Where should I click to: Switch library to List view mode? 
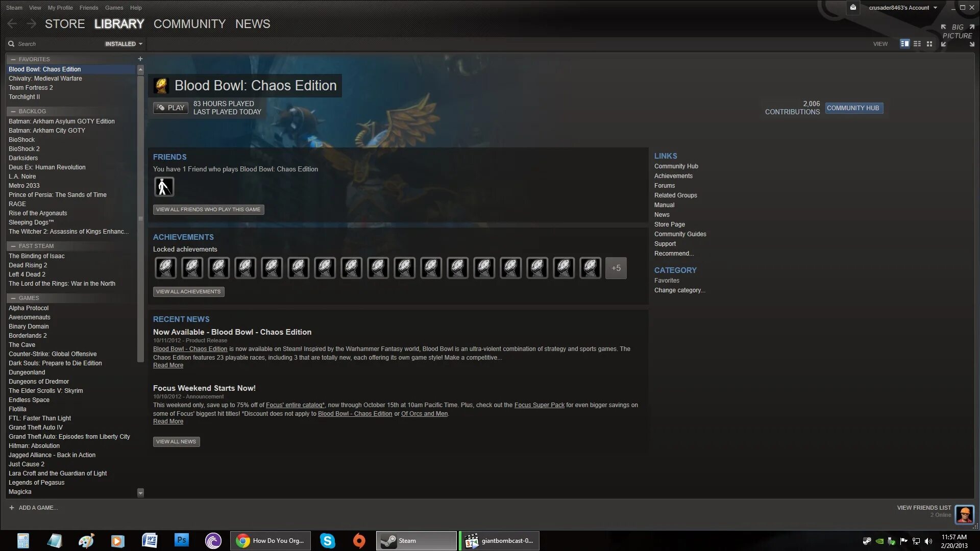coord(917,44)
